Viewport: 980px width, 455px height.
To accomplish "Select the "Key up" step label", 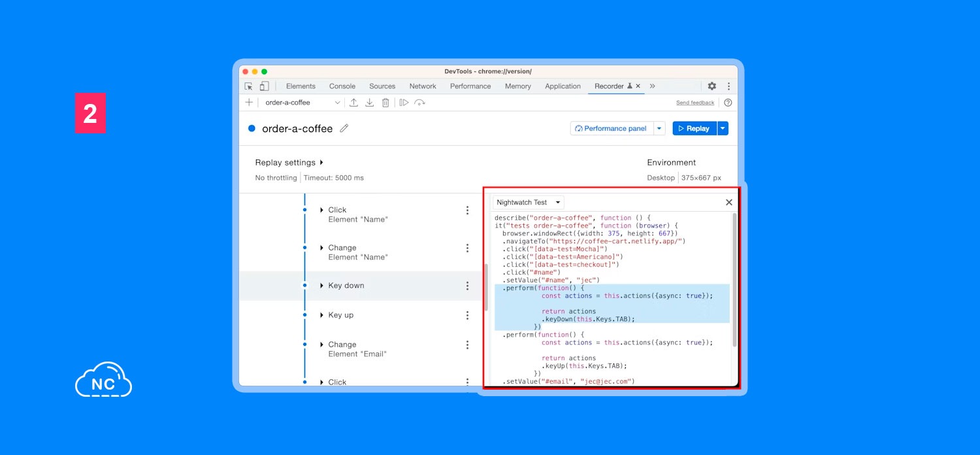I will pyautogui.click(x=341, y=315).
